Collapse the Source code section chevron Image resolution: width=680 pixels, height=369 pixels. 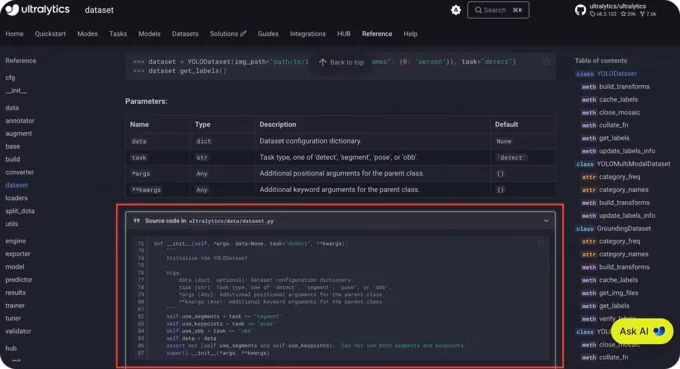click(x=546, y=221)
